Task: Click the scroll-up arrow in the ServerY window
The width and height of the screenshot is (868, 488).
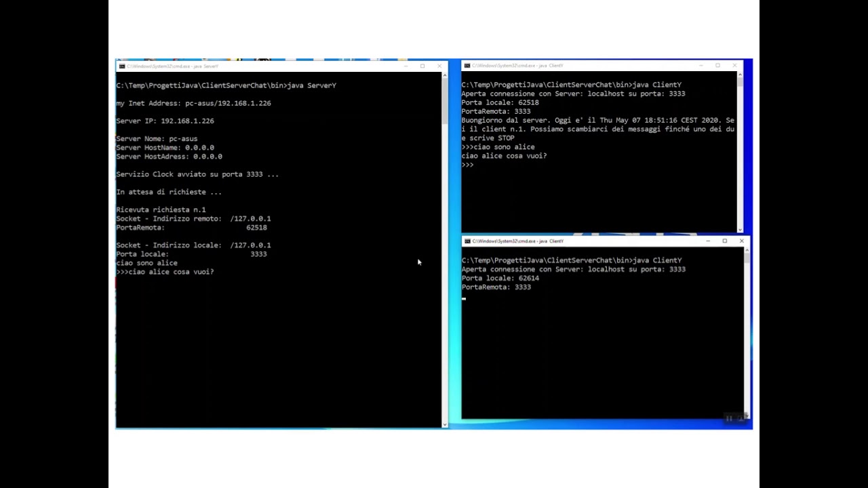Action: tap(445, 77)
